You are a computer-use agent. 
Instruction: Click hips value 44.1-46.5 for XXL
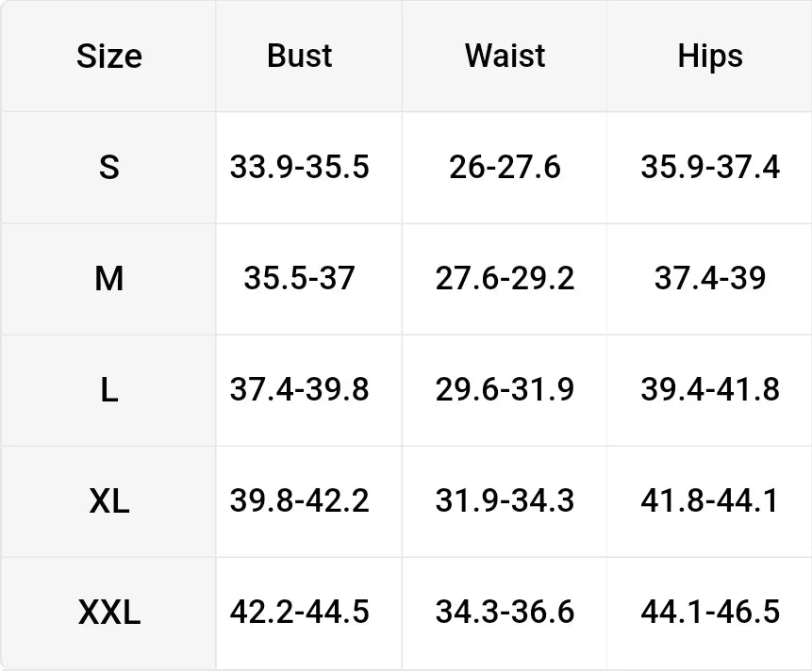point(710,612)
